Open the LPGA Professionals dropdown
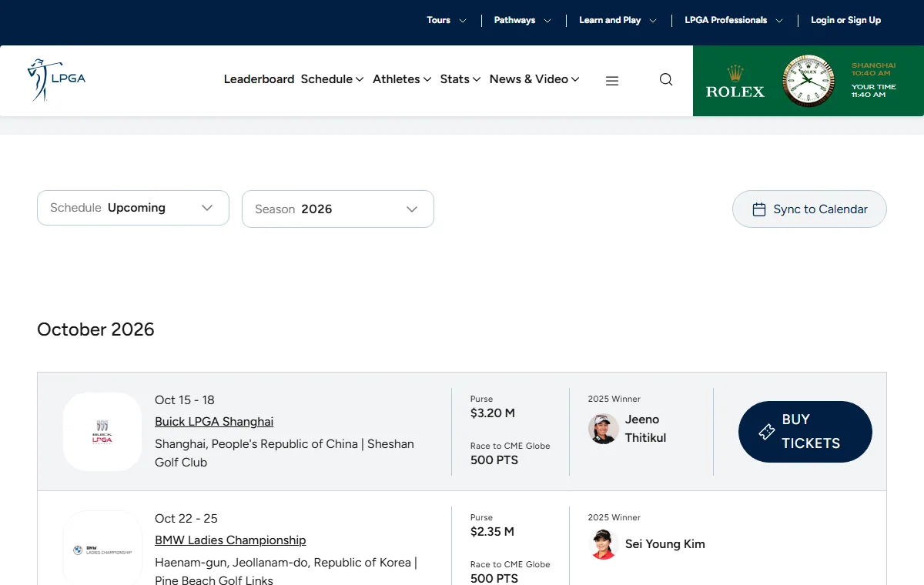 point(734,20)
